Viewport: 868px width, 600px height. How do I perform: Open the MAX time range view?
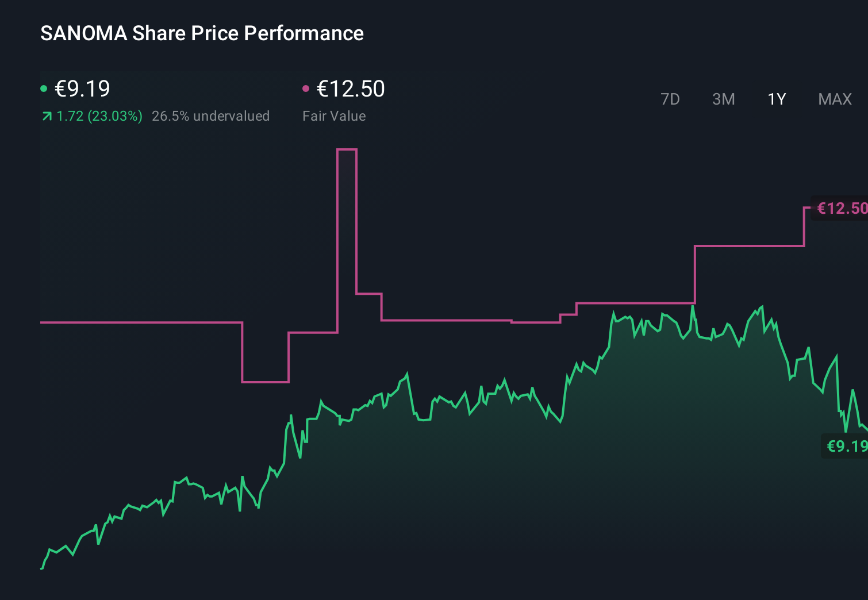[834, 99]
